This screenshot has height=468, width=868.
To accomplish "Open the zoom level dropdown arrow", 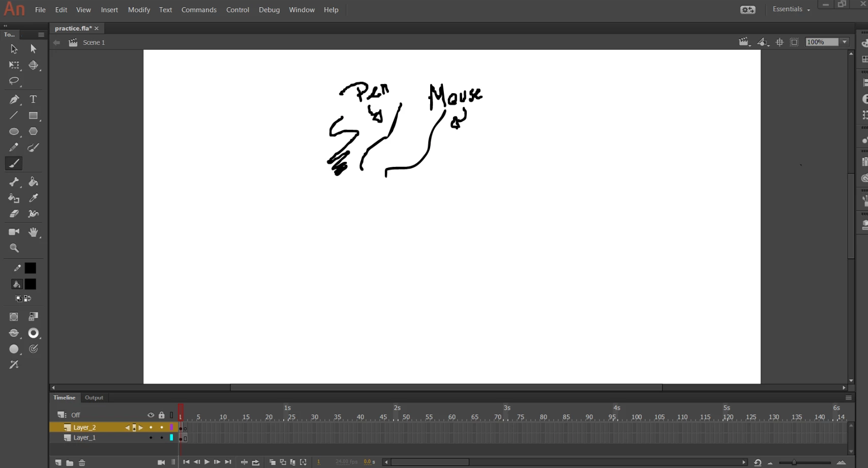I will 845,42.
